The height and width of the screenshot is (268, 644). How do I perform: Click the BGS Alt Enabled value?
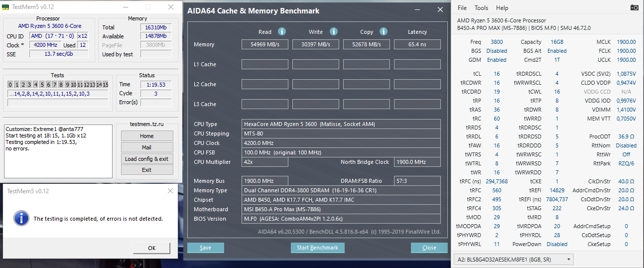click(x=557, y=51)
